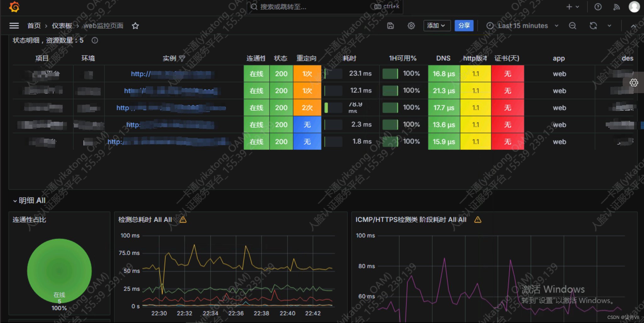The width and height of the screenshot is (644, 323).
Task: Open the Last 15 minutes time picker
Action: [x=522, y=26]
